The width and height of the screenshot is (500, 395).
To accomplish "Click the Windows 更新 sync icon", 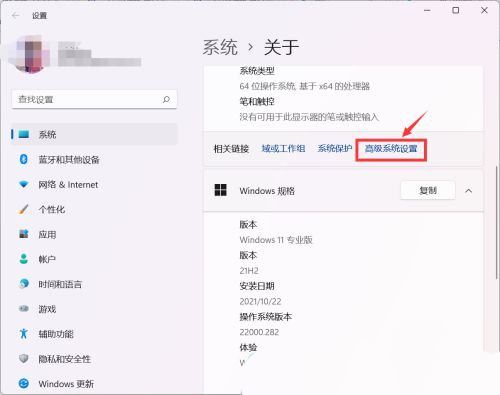I will (x=24, y=384).
